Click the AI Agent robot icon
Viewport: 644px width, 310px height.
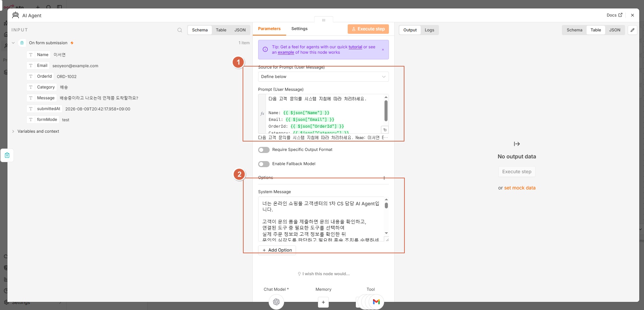(16, 15)
